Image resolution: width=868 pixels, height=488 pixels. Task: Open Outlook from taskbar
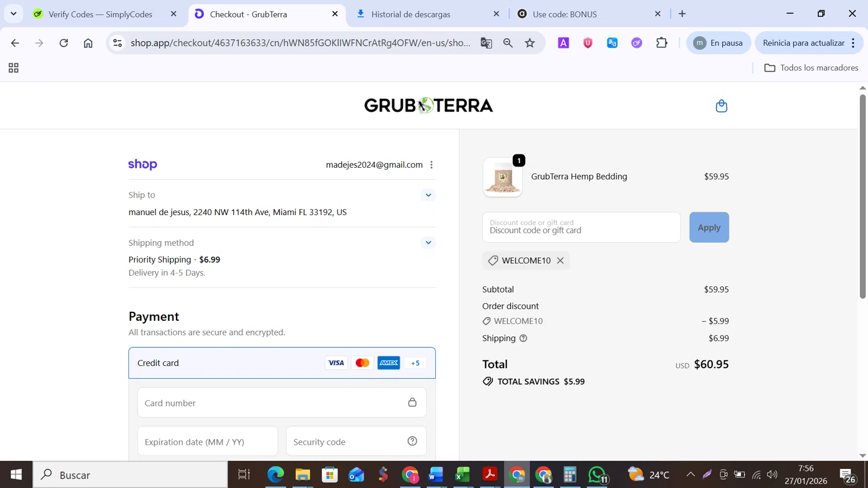356,475
